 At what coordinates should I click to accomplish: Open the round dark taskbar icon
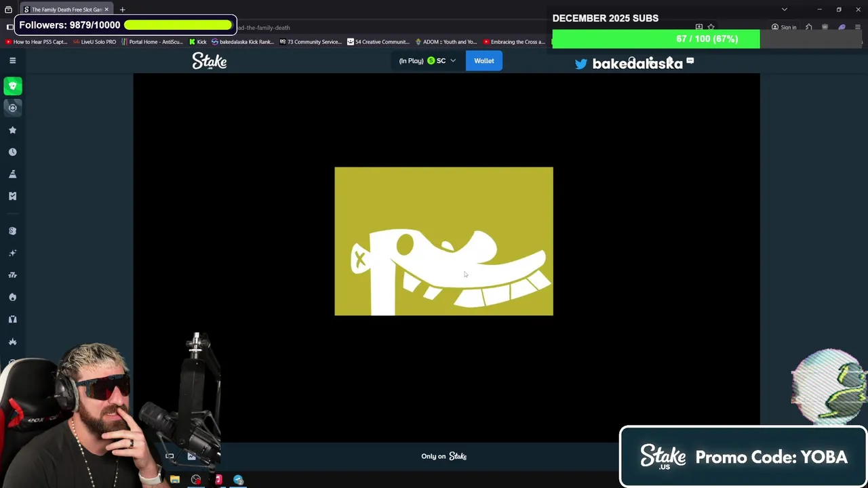pos(196,480)
